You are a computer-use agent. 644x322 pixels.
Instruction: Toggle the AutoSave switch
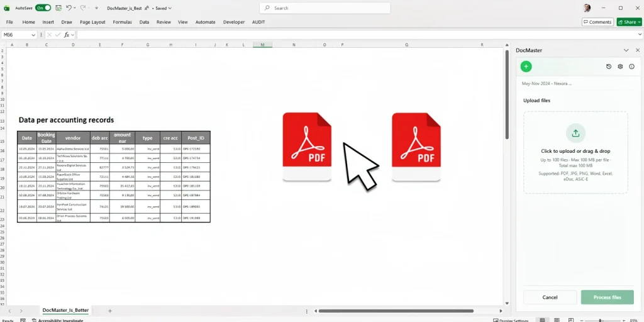click(x=43, y=8)
